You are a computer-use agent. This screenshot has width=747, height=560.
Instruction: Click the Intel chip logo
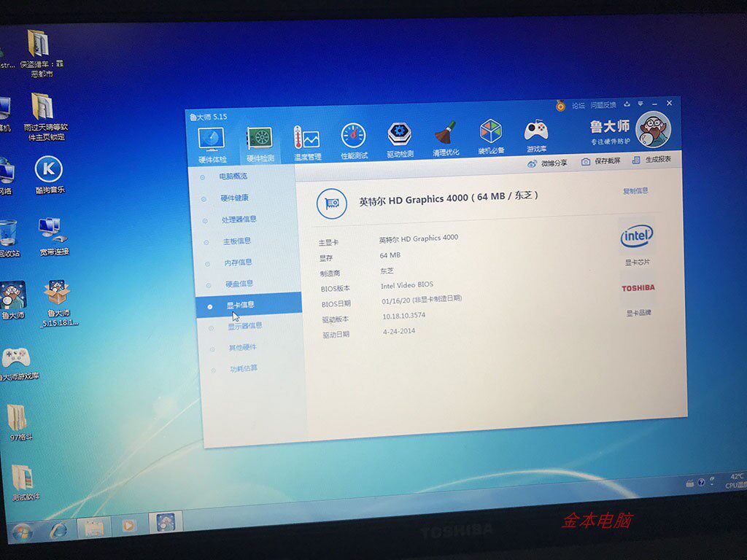click(x=636, y=236)
